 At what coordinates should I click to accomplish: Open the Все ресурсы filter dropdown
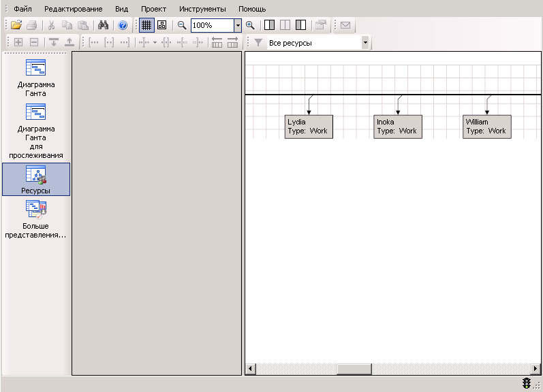(x=365, y=43)
